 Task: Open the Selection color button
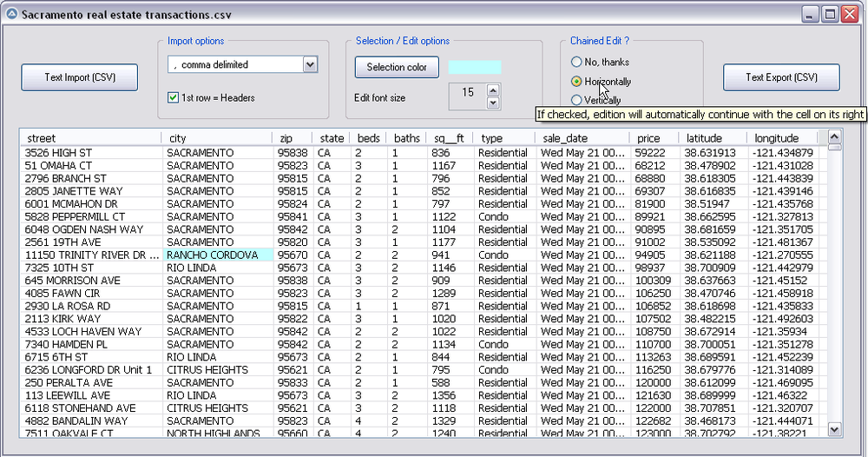coord(397,67)
